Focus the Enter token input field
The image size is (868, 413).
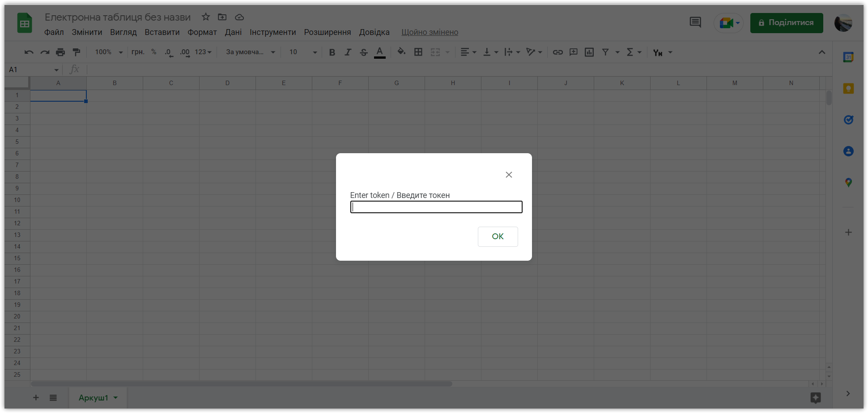pos(436,207)
